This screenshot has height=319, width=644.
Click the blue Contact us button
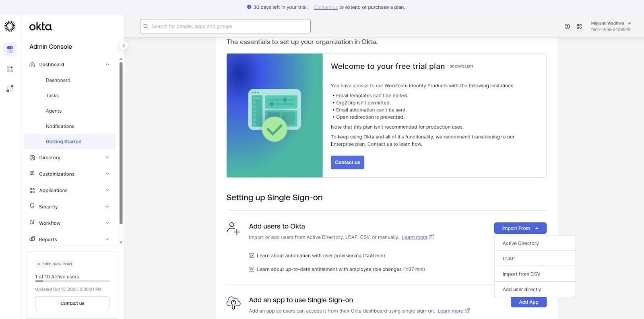(347, 163)
